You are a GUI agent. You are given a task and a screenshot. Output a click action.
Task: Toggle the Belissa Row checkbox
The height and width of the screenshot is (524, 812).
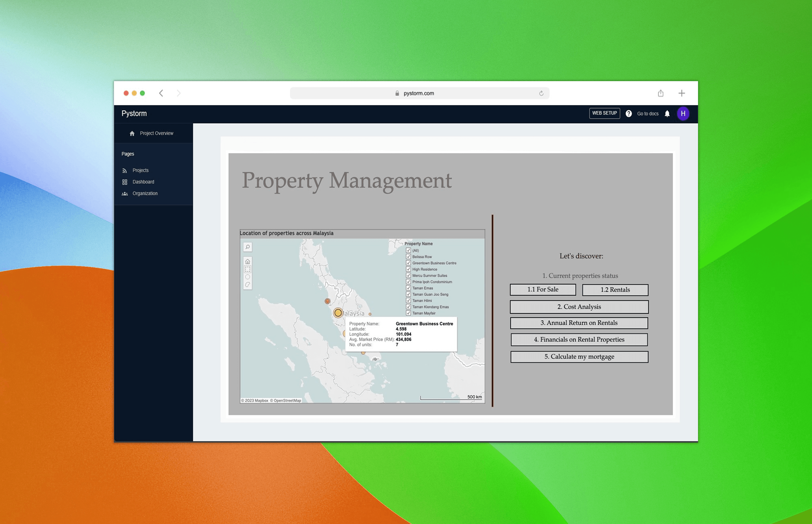coord(408,256)
